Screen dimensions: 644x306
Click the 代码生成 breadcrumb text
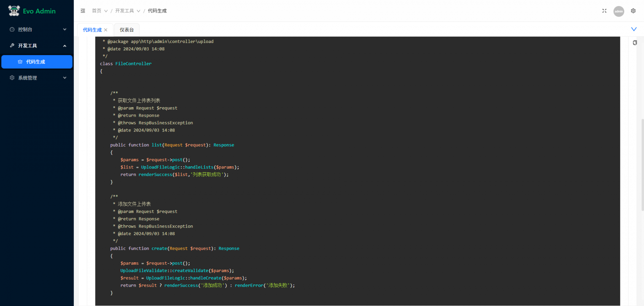157,11
